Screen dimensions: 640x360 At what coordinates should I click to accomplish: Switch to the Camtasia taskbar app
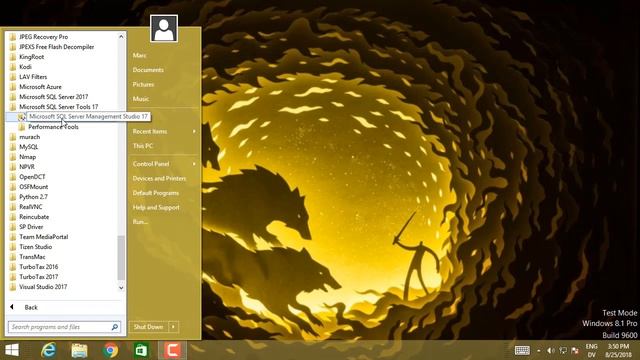point(172,350)
